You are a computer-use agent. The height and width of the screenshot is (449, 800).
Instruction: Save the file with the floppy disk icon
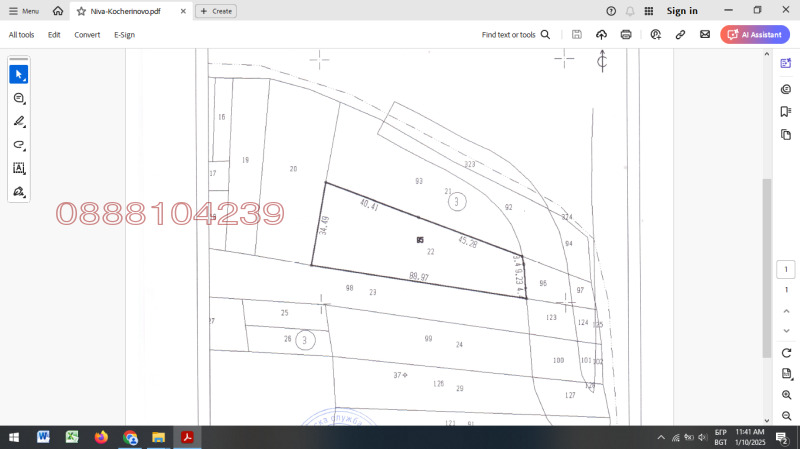coord(577,35)
